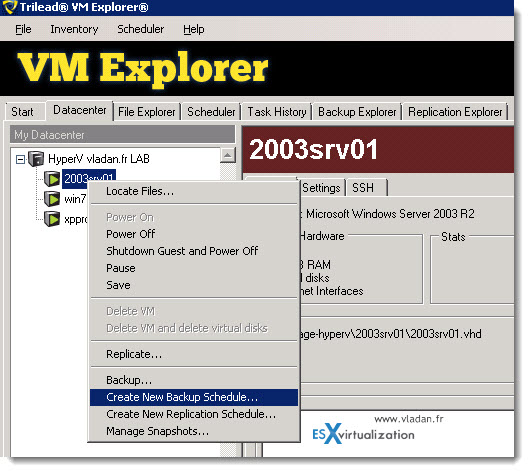This screenshot has height=472, width=529.
Task: Click the green play icon beside win7
Action: pos(52,198)
